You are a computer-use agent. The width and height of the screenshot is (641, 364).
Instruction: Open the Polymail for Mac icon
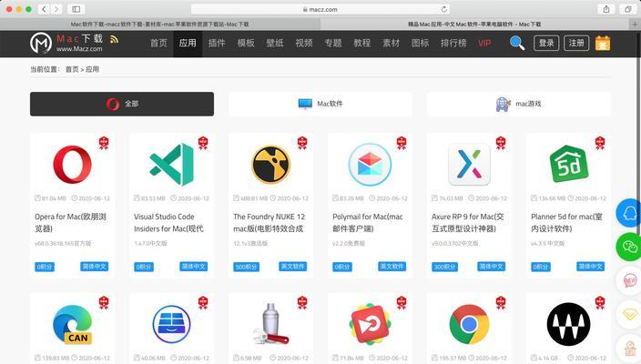tap(370, 165)
